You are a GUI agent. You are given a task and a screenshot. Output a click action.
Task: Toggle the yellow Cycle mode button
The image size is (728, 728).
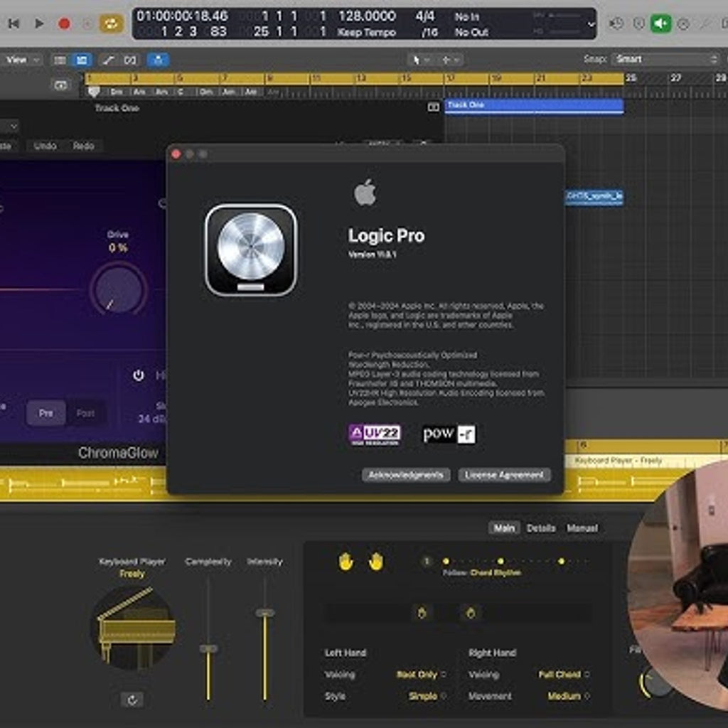112,23
